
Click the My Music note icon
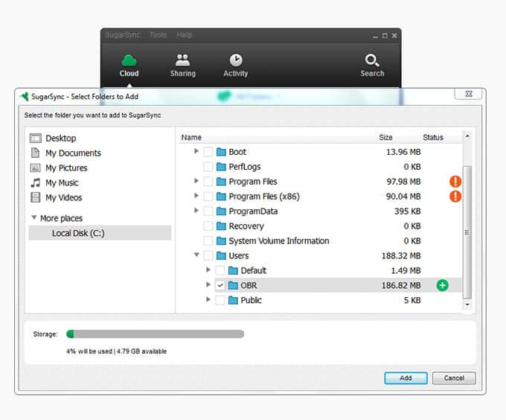pos(36,182)
